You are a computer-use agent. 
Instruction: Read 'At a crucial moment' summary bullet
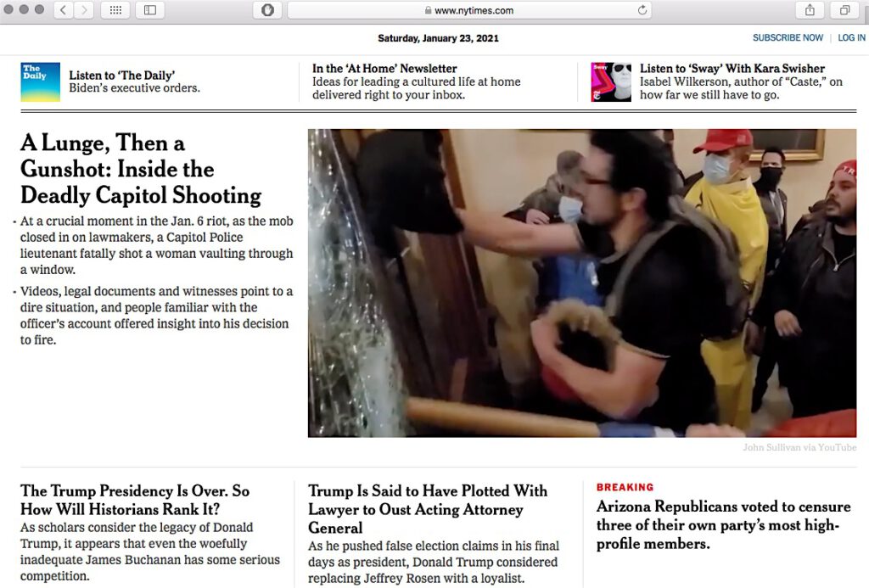[157, 245]
